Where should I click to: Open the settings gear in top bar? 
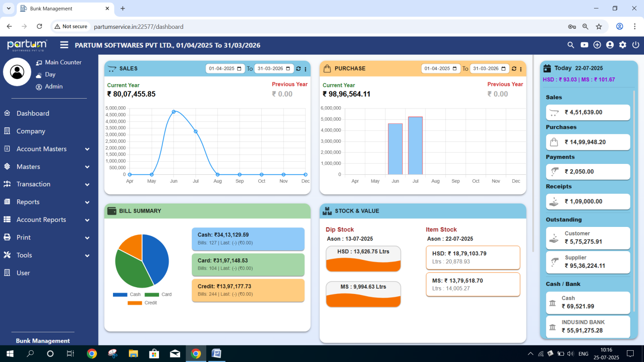tap(622, 45)
